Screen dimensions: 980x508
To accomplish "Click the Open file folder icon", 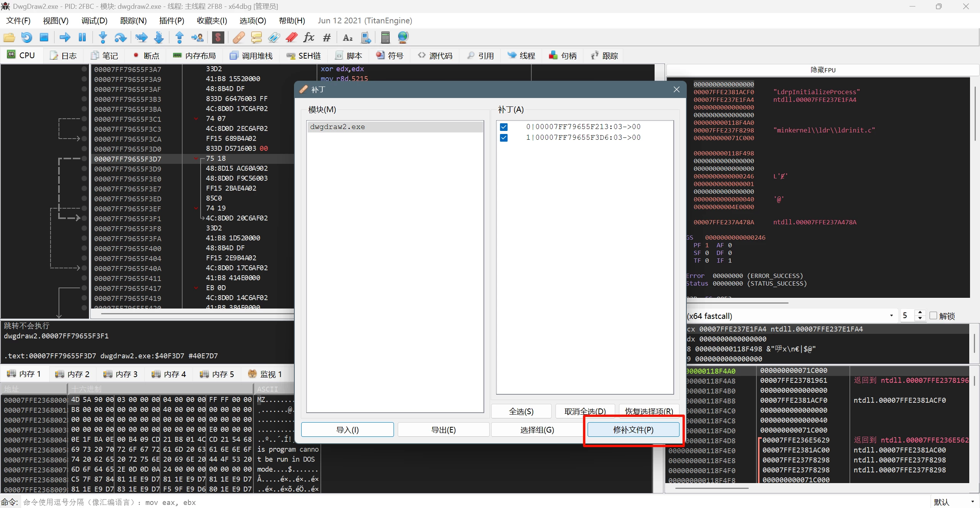I will [x=9, y=38].
